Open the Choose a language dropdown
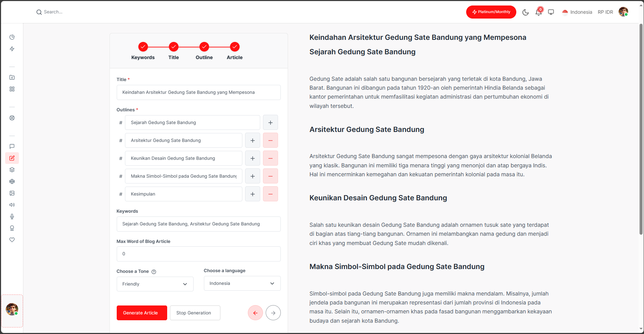The height and width of the screenshot is (334, 644). (242, 283)
